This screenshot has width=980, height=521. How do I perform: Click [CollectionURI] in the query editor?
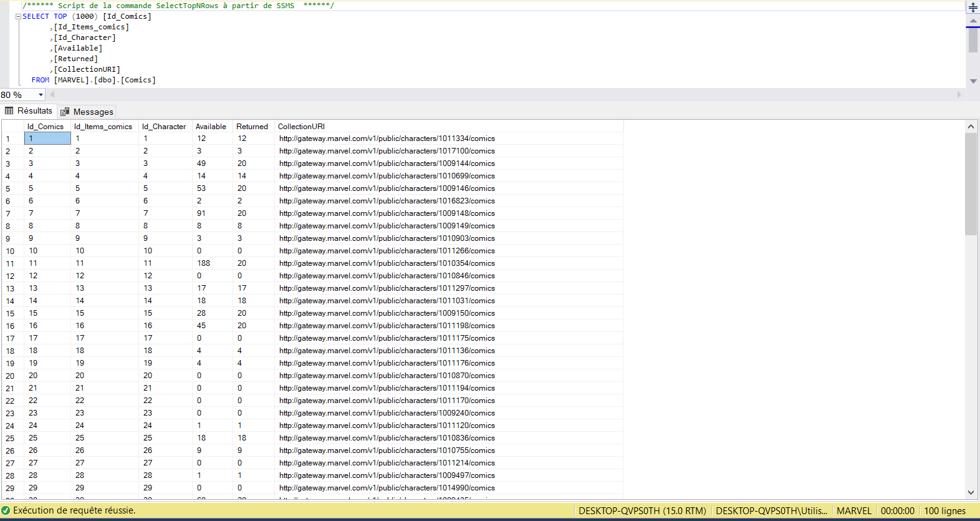pos(87,69)
